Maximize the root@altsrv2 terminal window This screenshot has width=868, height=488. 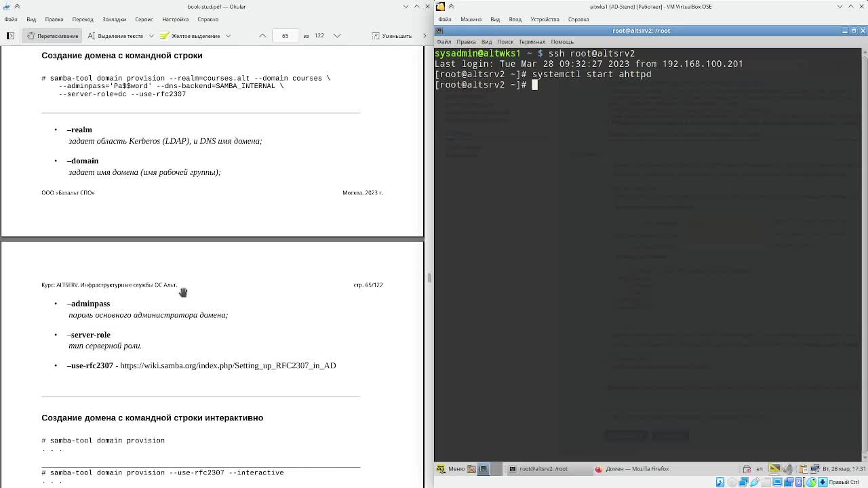(x=854, y=30)
